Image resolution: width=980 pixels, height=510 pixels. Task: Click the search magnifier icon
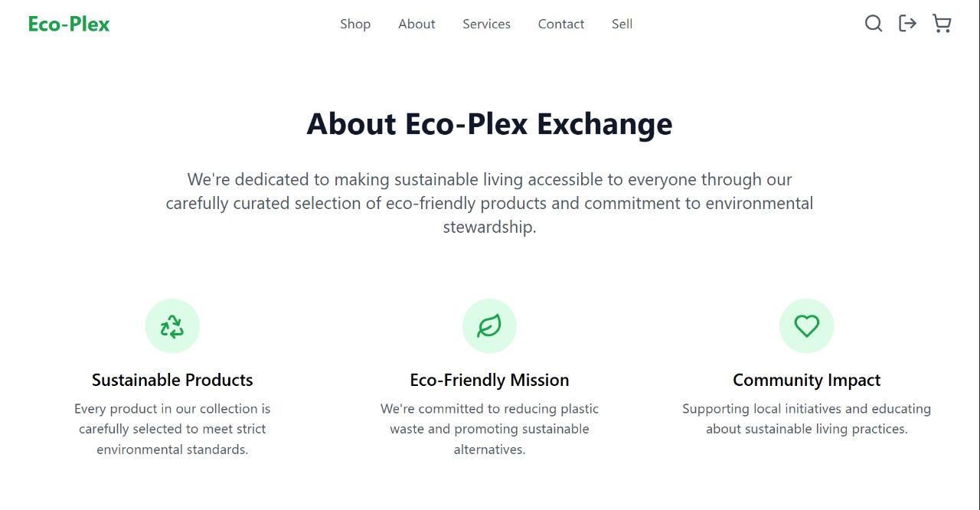pyautogui.click(x=874, y=24)
